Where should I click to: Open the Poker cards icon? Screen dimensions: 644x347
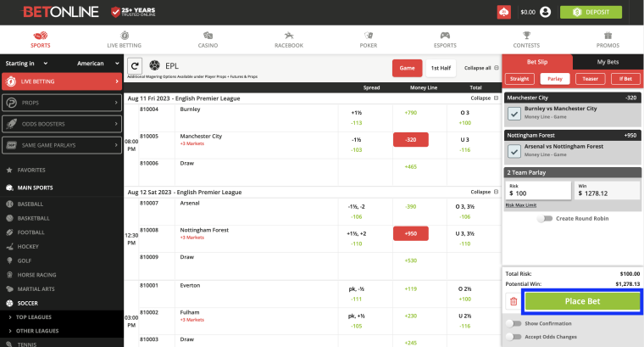[369, 36]
